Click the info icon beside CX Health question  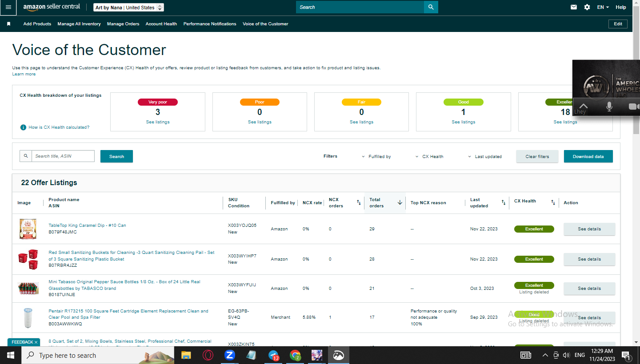tap(23, 127)
